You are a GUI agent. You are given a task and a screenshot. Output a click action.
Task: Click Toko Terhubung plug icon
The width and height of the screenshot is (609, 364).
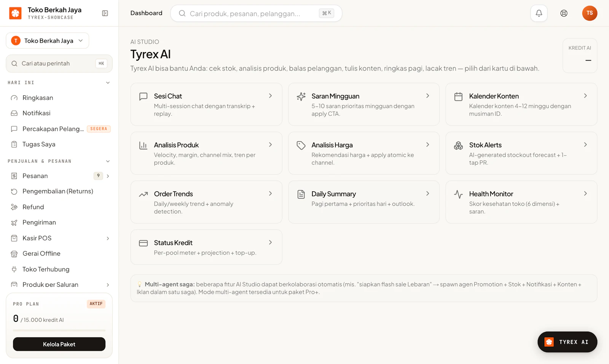[14, 269]
